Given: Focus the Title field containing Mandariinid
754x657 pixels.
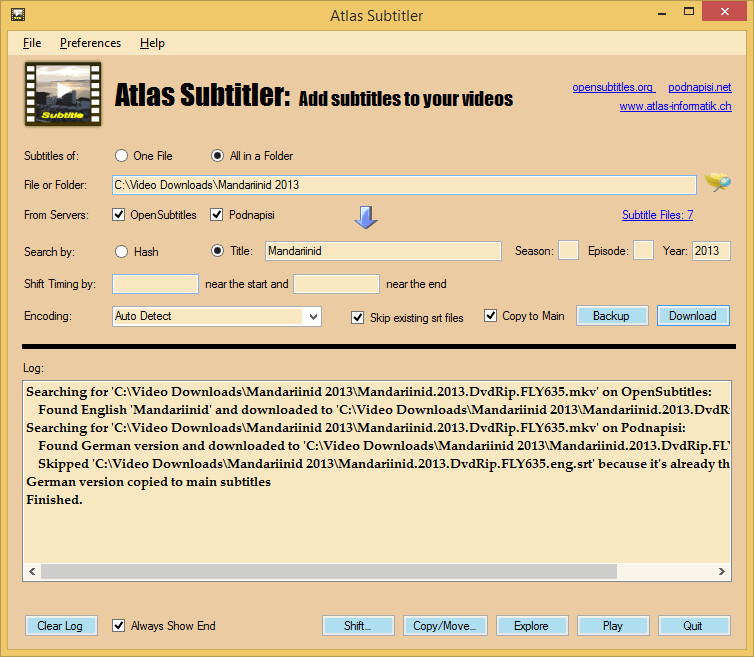Looking at the screenshot, I should point(383,251).
